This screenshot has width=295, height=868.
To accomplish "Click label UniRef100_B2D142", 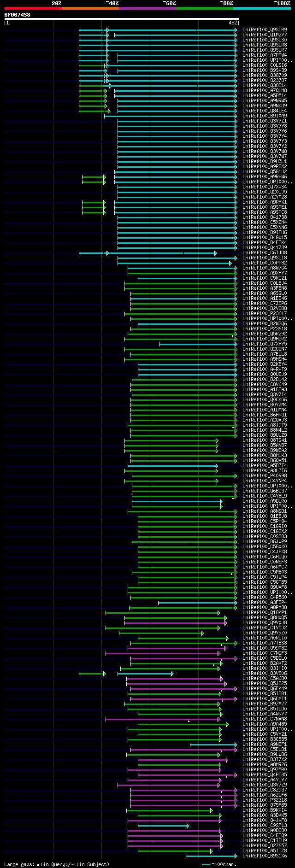I will coord(265,379).
